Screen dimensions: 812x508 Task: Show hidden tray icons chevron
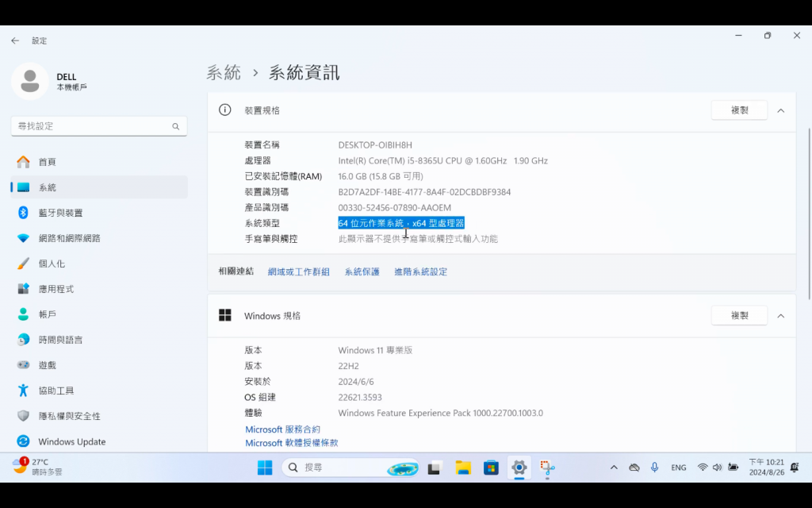click(614, 467)
